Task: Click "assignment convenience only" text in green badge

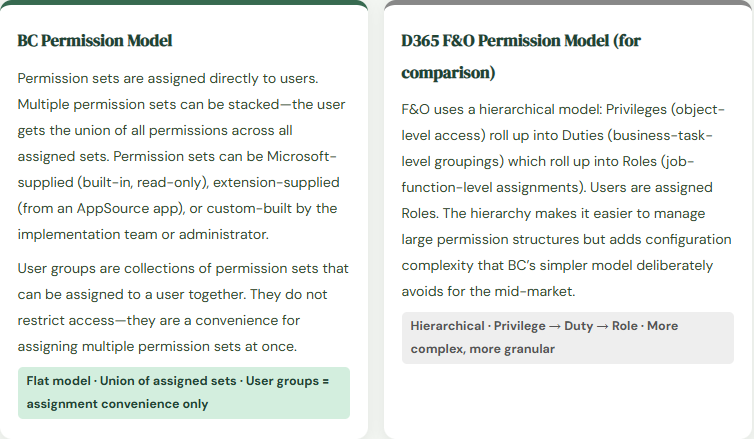Action: [x=118, y=404]
